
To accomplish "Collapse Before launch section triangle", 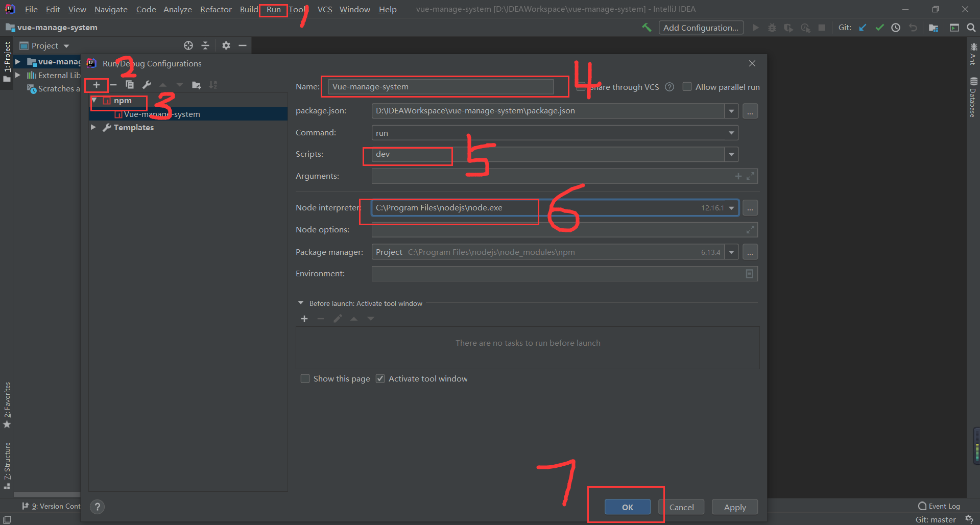I will 301,303.
